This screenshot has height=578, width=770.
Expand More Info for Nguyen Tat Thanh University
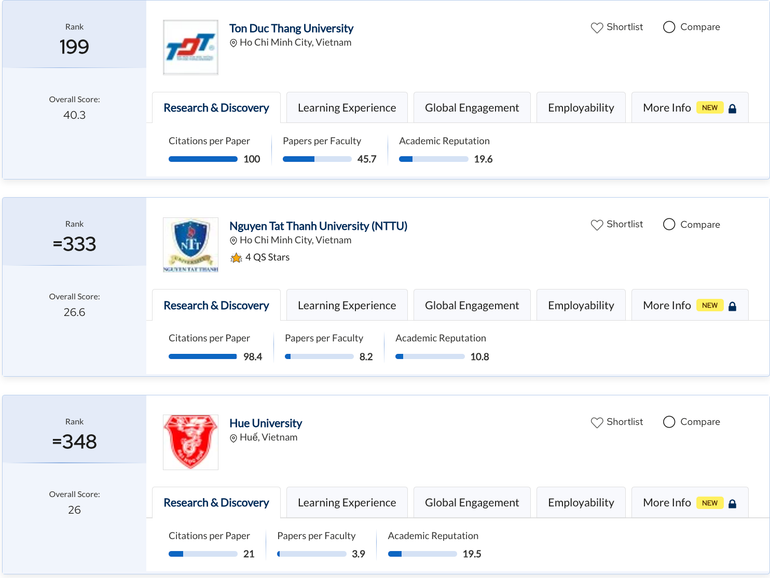click(689, 305)
